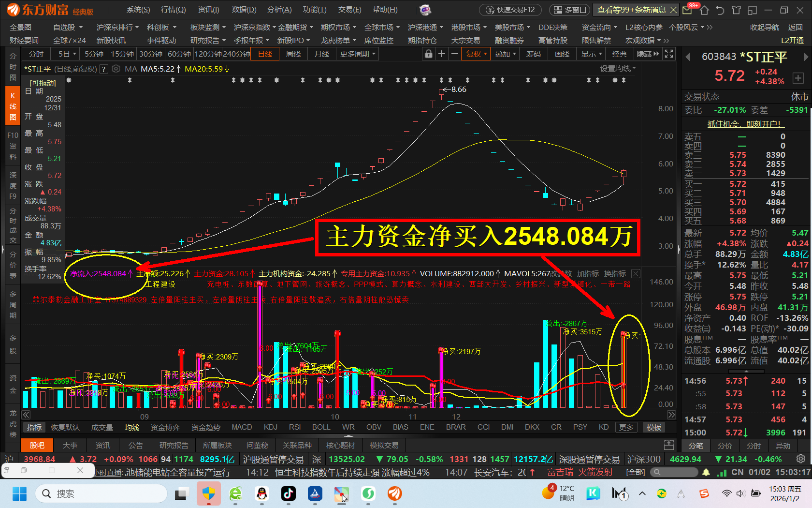This screenshot has height=508, width=812.
Task: Switch to the 研究报告 bottom tab
Action: tap(174, 445)
